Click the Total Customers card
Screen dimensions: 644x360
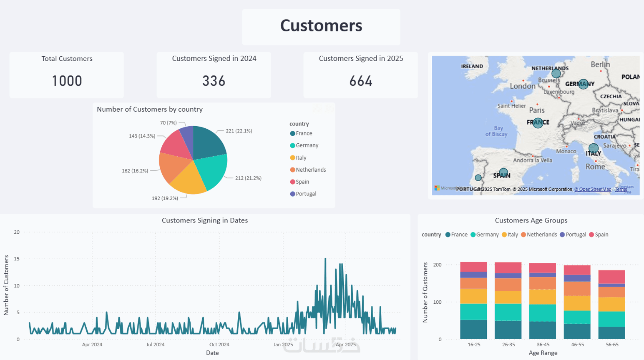[x=67, y=75]
